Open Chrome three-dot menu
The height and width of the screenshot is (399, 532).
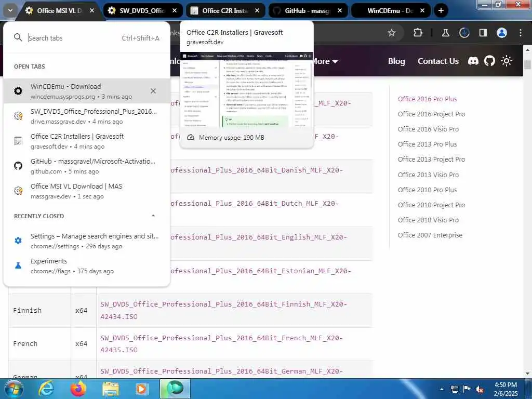click(x=521, y=33)
